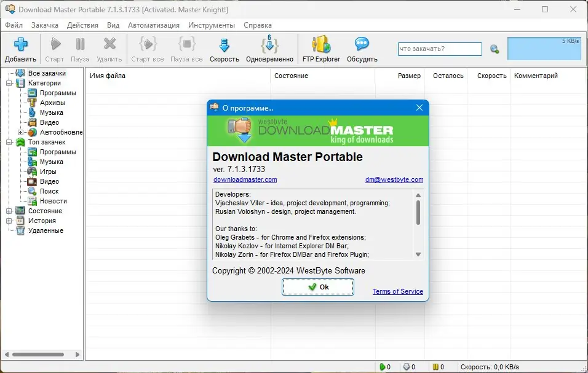The height and width of the screenshot is (373, 588).
Task: Select Автообновление tree item
Action: click(x=61, y=132)
